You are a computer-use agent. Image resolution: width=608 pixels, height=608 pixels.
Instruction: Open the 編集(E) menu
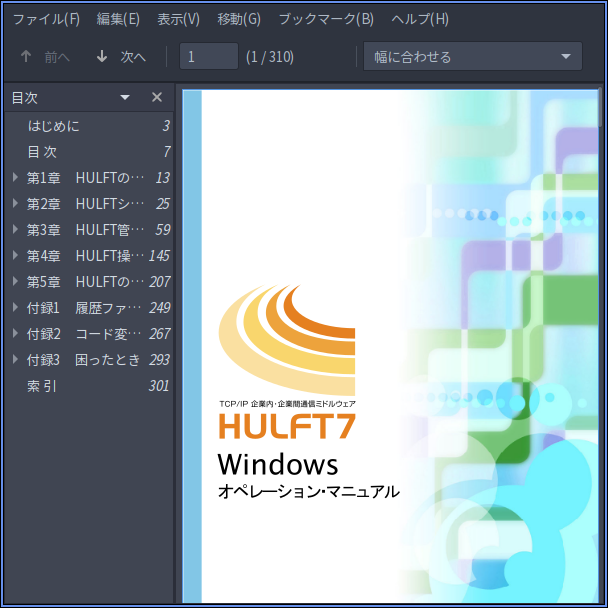tap(118, 19)
